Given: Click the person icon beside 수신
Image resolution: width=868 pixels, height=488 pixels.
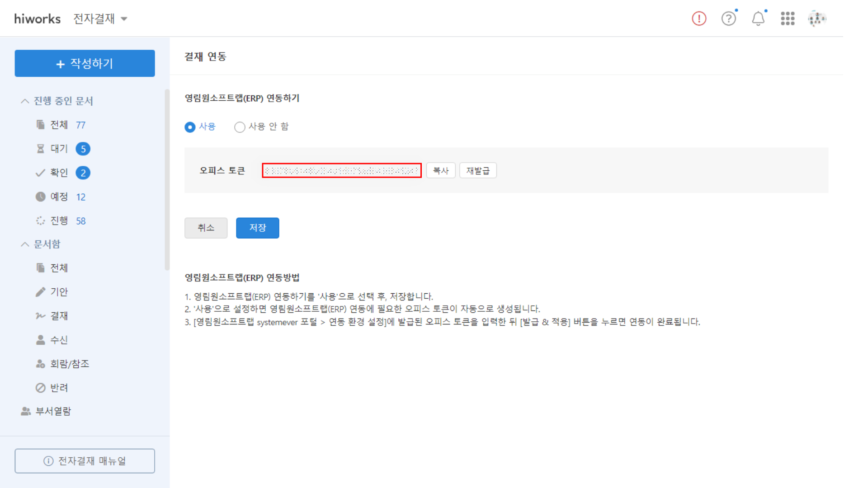Looking at the screenshot, I should (x=41, y=340).
